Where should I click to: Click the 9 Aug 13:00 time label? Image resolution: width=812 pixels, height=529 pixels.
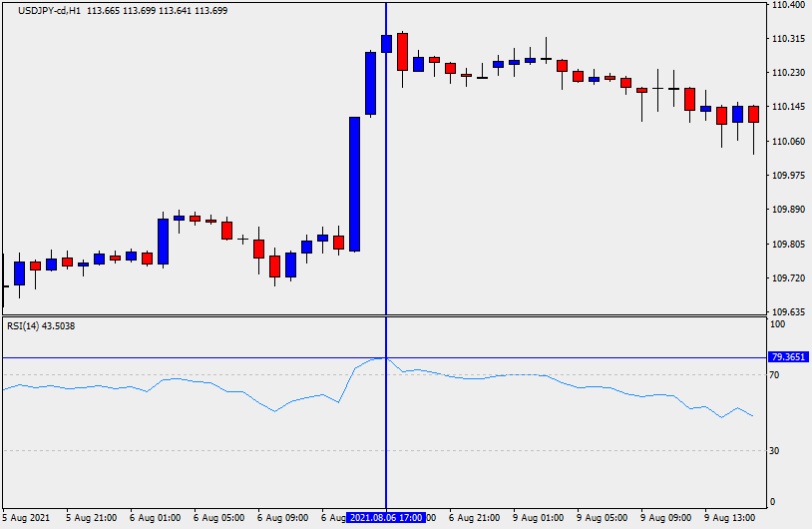coord(731,518)
